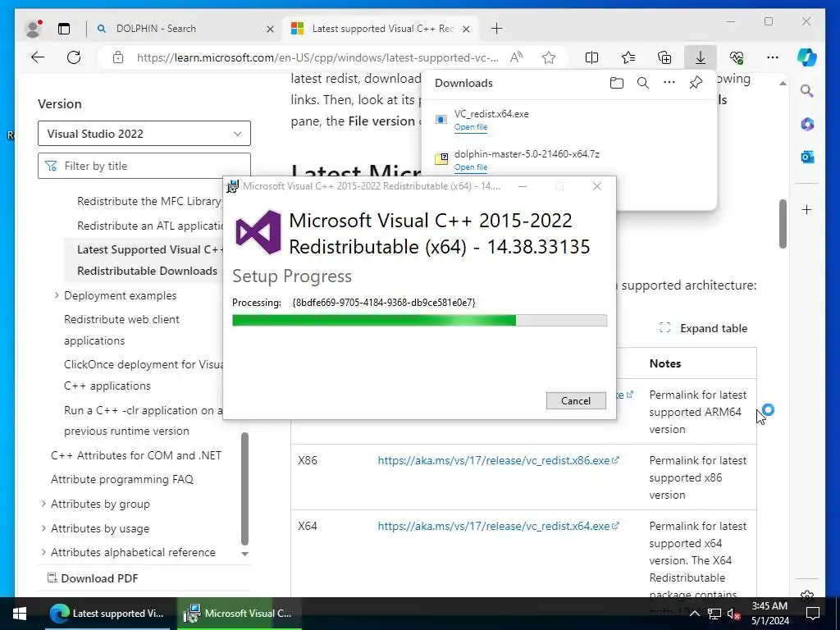Expand Attributes by group node
The height and width of the screenshot is (630, 840).
click(x=43, y=504)
